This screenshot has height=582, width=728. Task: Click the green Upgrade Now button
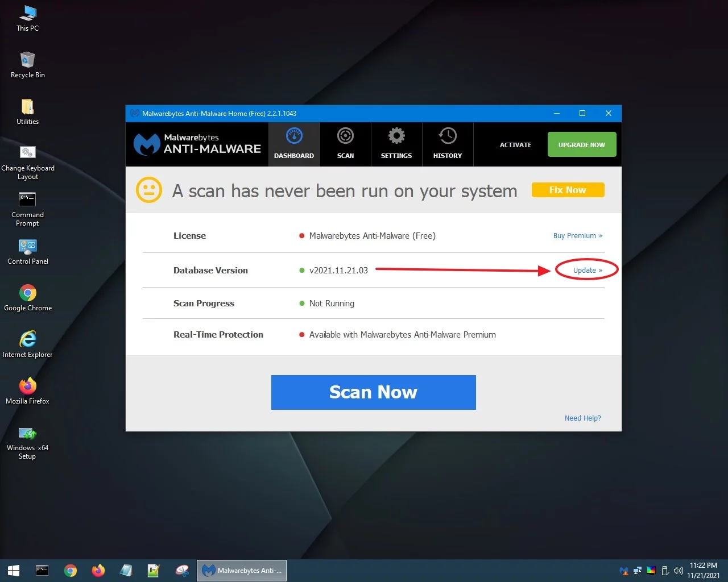(582, 145)
